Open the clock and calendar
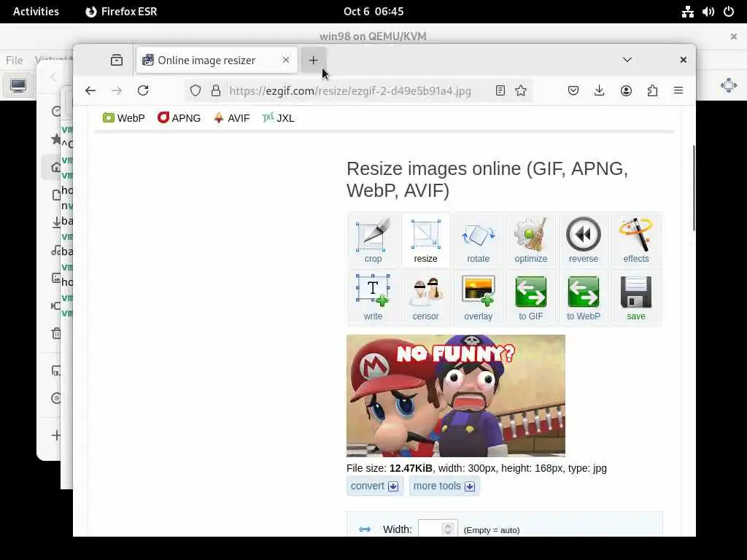The height and width of the screenshot is (560, 747). [x=373, y=12]
